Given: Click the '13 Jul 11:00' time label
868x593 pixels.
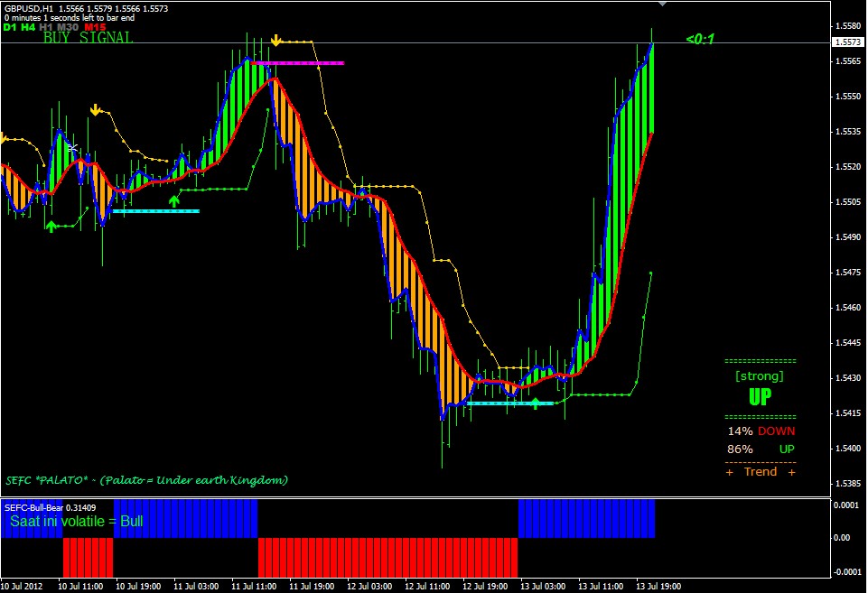Looking at the screenshot, I should pyautogui.click(x=601, y=586).
